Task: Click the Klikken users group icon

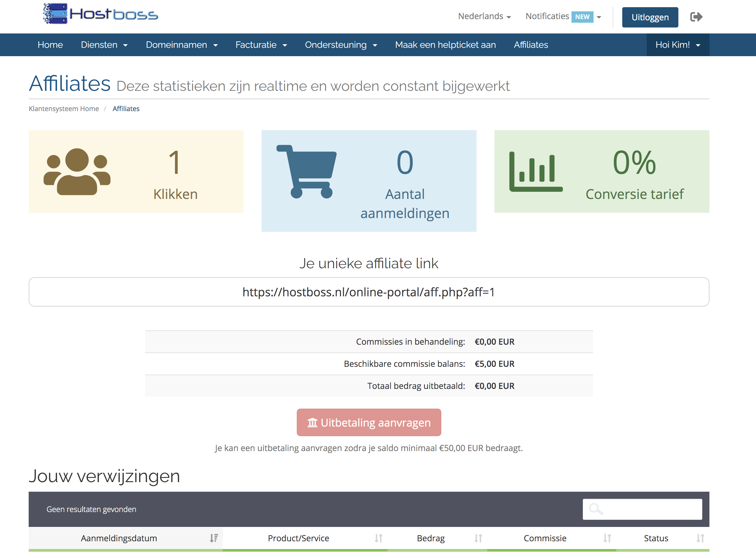Action: pos(77,171)
